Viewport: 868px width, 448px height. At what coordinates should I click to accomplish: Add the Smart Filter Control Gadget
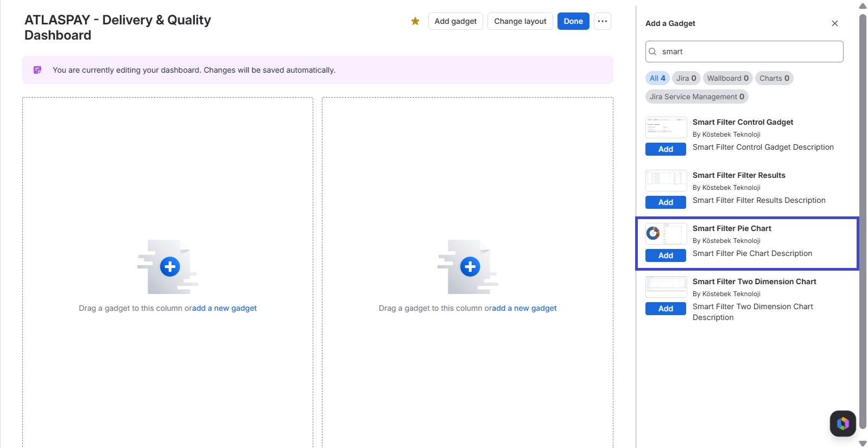point(666,149)
